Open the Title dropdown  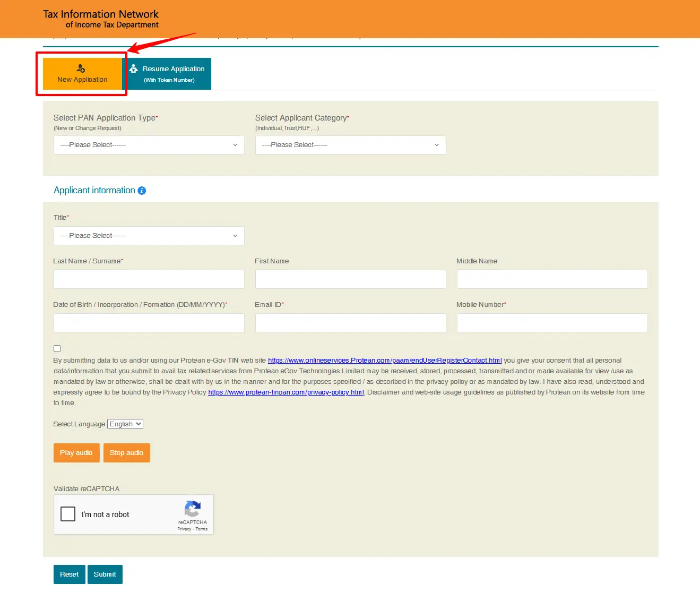point(149,236)
